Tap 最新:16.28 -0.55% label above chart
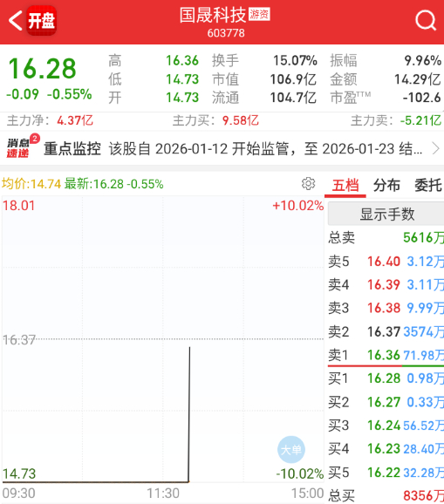The height and width of the screenshot is (504, 444). tap(113, 184)
